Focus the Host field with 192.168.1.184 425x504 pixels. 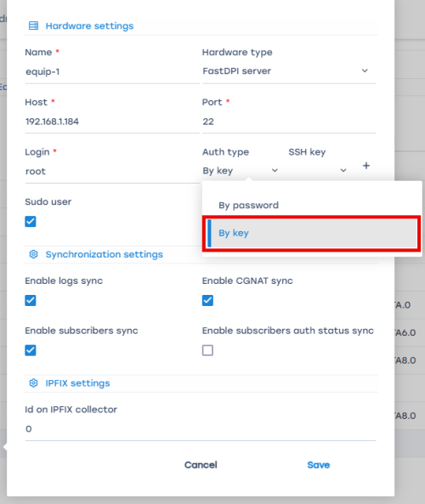pos(112,122)
